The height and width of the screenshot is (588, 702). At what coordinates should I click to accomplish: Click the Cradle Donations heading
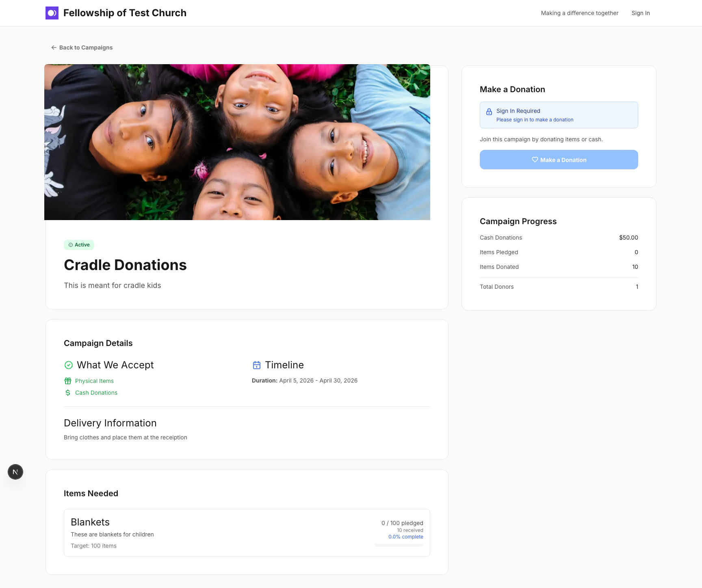click(x=125, y=265)
